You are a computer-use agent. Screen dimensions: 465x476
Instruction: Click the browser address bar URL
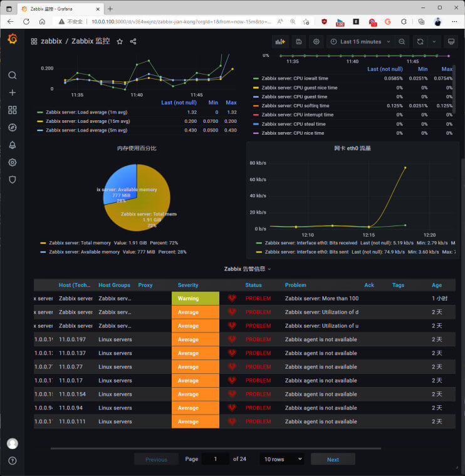pyautogui.click(x=180, y=21)
